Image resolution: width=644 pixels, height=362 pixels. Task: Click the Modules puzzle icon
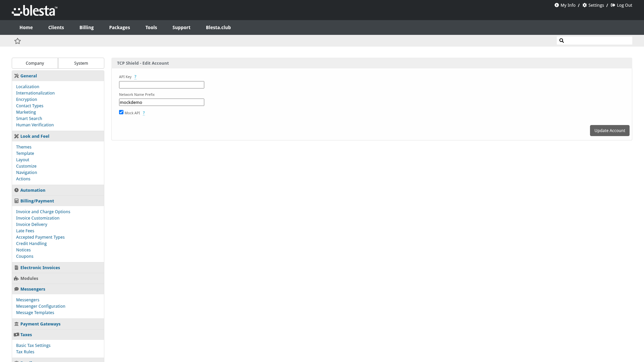click(x=16, y=278)
